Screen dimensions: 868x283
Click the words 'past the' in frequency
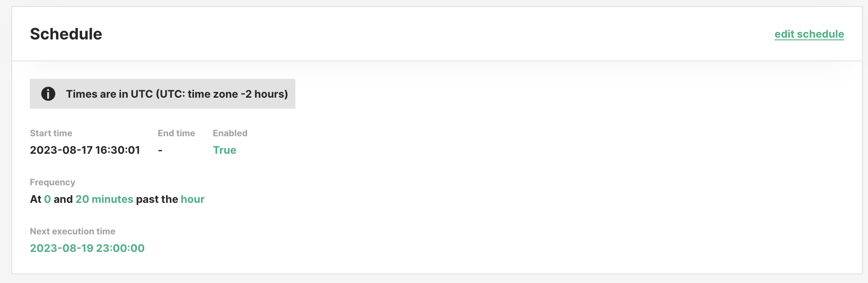pyautogui.click(x=157, y=199)
